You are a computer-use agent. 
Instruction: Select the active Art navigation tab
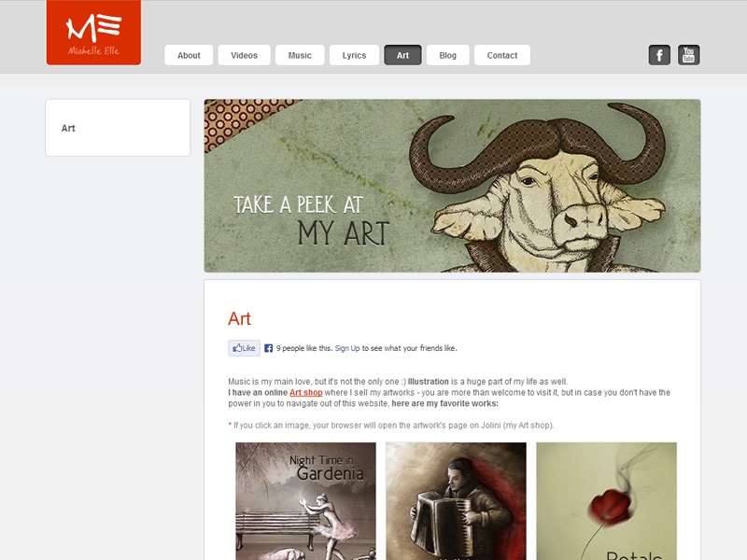(x=402, y=55)
